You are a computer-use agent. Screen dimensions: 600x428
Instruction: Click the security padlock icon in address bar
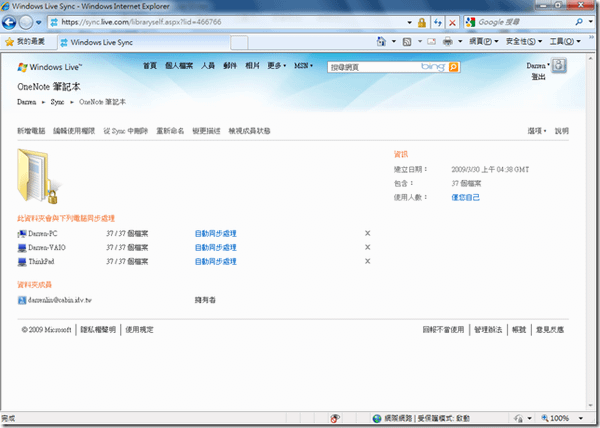click(x=422, y=23)
